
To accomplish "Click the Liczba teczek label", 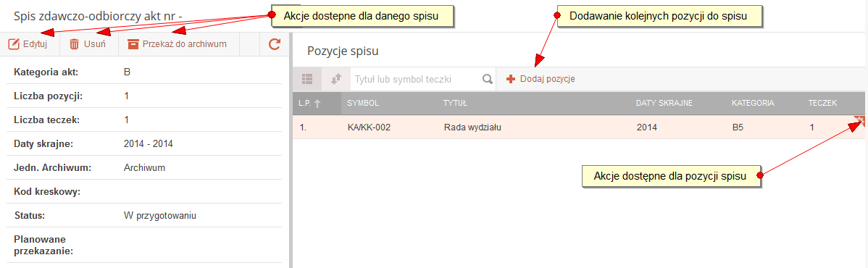I will tap(46, 120).
